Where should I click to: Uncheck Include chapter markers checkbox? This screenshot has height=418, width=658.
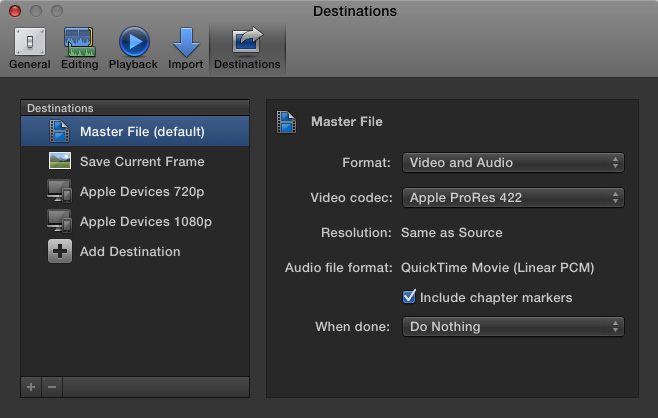pos(409,297)
